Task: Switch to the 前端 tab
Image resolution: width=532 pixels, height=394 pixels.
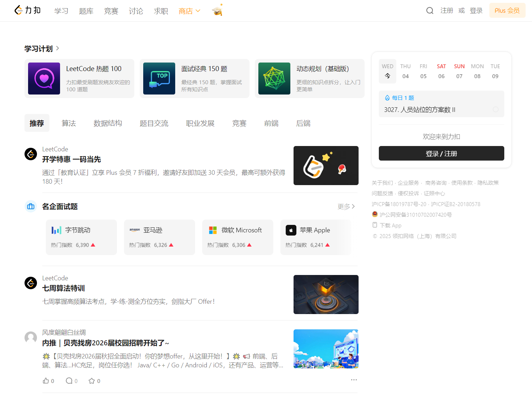Action: pyautogui.click(x=272, y=123)
